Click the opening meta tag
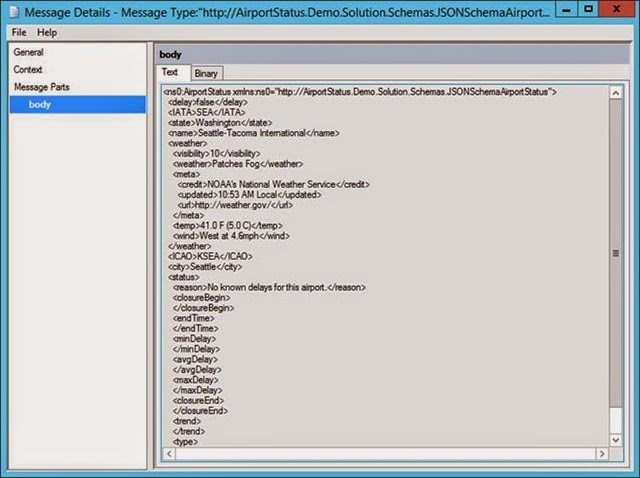The image size is (640, 478). tap(187, 174)
